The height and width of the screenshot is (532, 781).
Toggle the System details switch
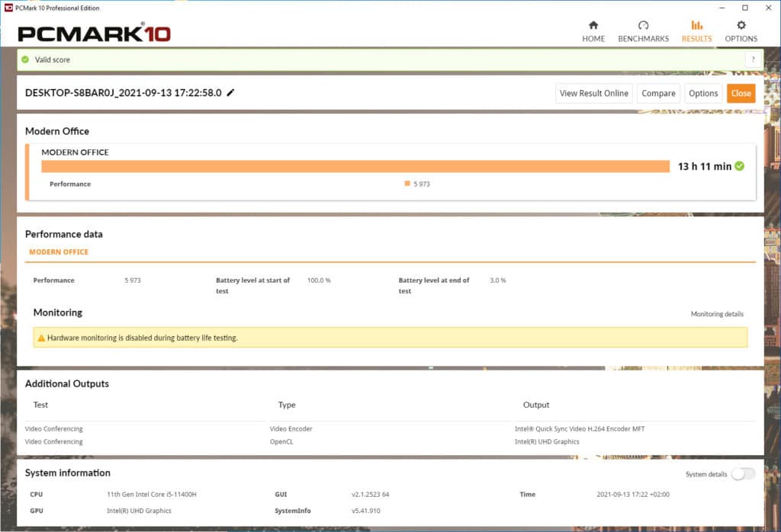(743, 474)
